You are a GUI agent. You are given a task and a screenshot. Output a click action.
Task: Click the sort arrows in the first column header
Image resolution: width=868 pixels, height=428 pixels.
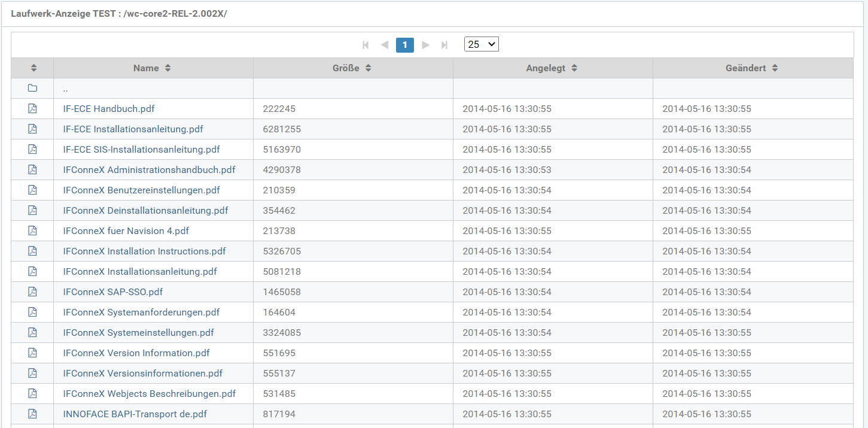pos(33,68)
